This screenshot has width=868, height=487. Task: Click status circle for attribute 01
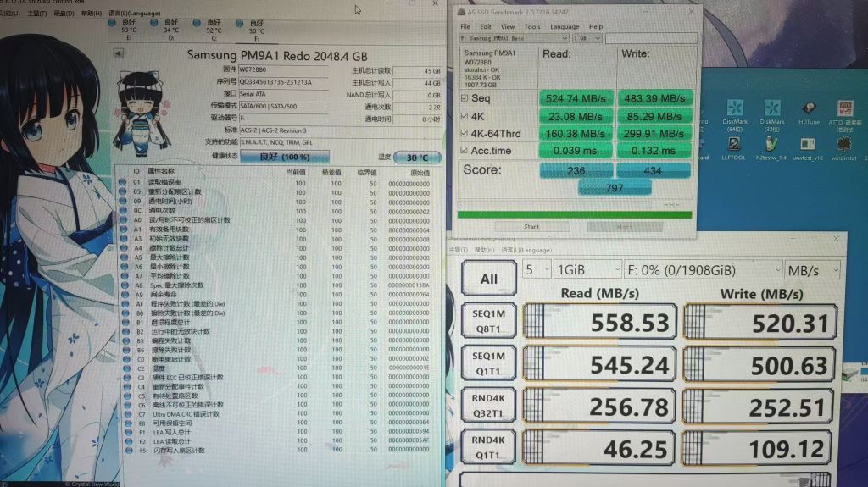(x=122, y=181)
